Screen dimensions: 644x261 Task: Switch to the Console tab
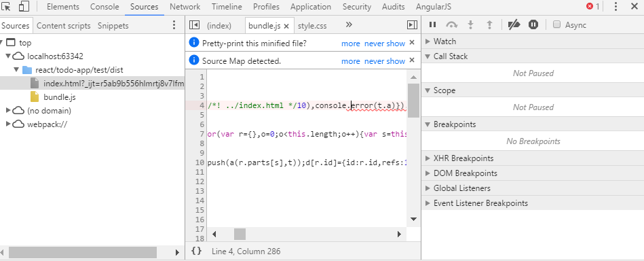[x=105, y=7]
